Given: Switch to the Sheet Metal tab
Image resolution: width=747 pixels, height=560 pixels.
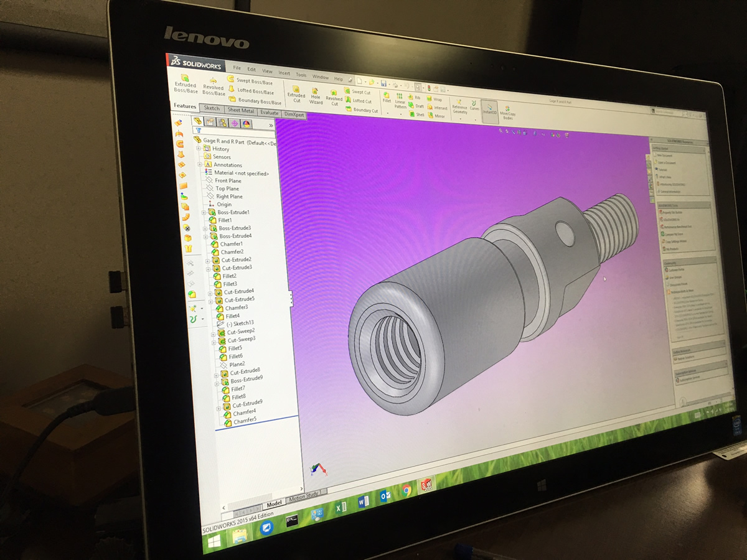Looking at the screenshot, I should [241, 110].
